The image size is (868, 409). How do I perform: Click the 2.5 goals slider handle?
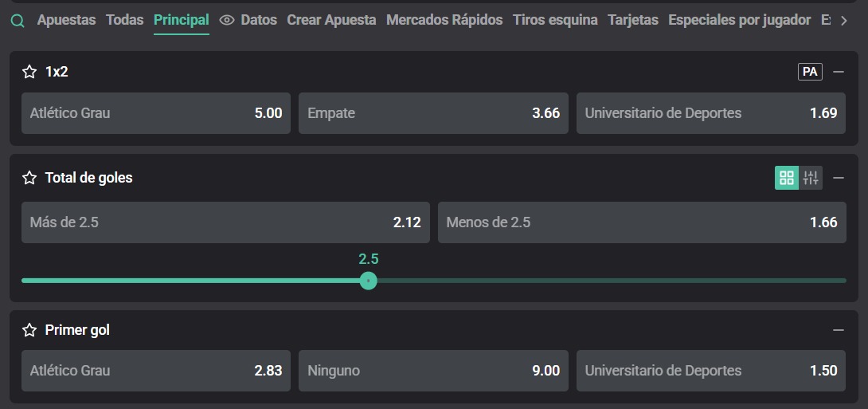(x=368, y=281)
